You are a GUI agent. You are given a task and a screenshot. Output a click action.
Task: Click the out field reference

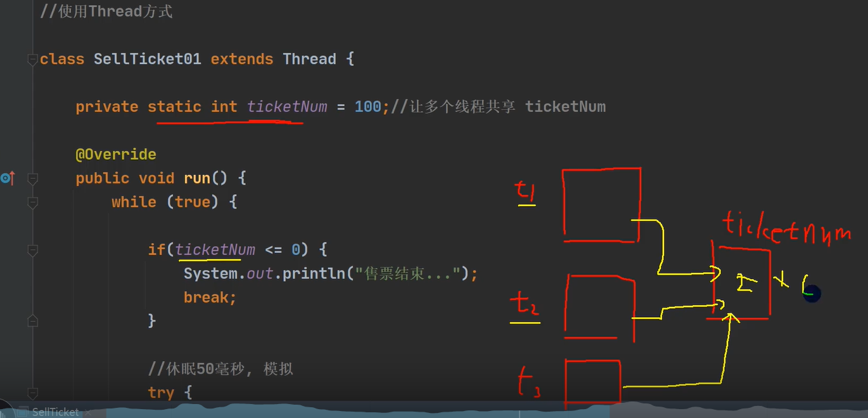(260, 273)
